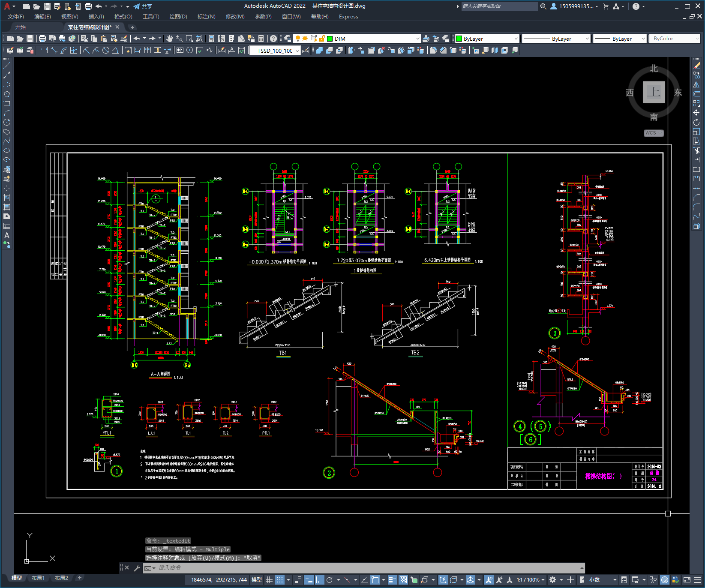This screenshot has height=588, width=705.
Task: Open the DIM layer dropdown
Action: (x=418, y=39)
